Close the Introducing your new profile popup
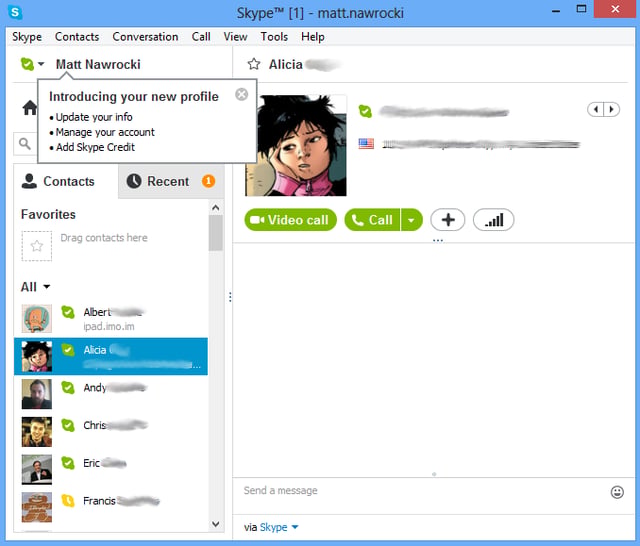The width and height of the screenshot is (640, 546). (242, 94)
